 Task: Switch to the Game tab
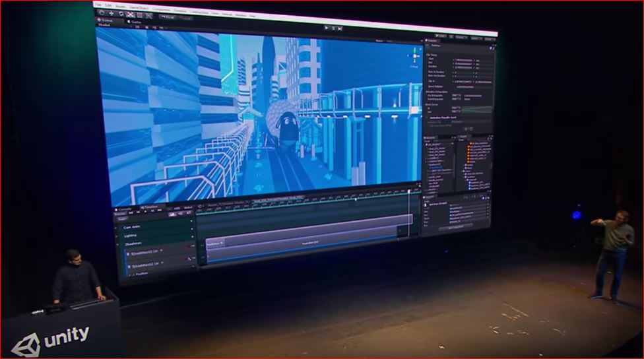click(x=135, y=22)
